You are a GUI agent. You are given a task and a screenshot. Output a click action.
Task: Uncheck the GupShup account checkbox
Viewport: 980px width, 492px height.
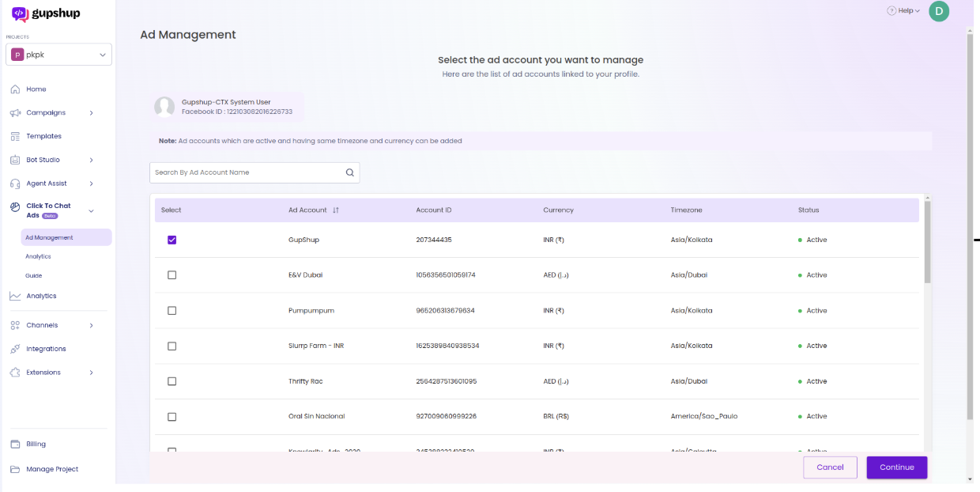(171, 240)
